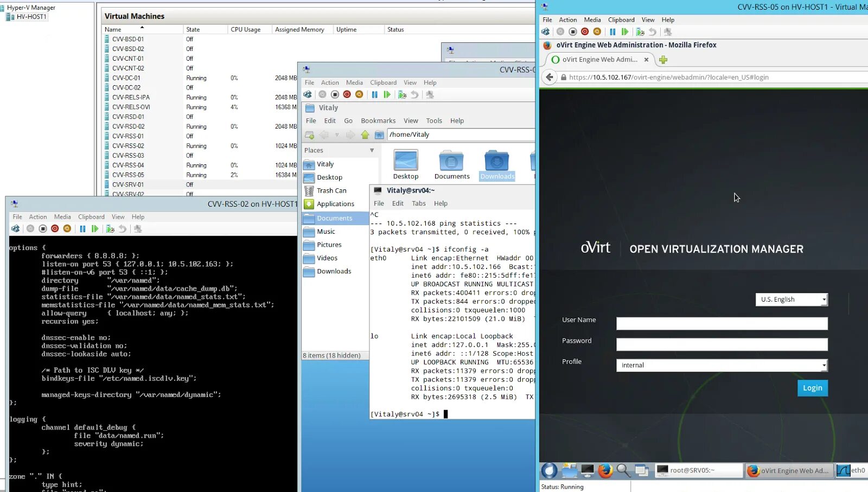Open Media menu in CVV-RSS-02 window
The height and width of the screenshot is (492, 868).
point(62,216)
